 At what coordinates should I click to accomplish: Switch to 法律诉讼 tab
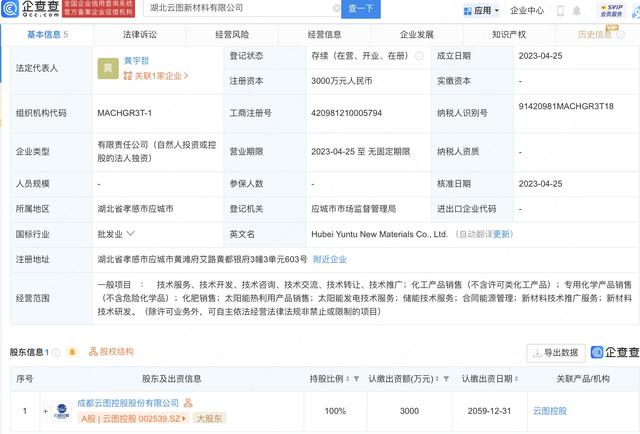pyautogui.click(x=140, y=35)
